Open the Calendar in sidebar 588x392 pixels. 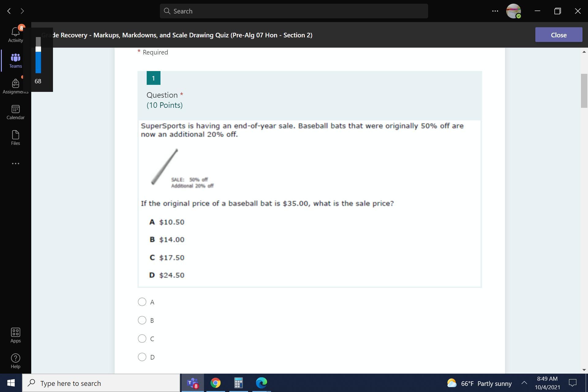pos(15,112)
